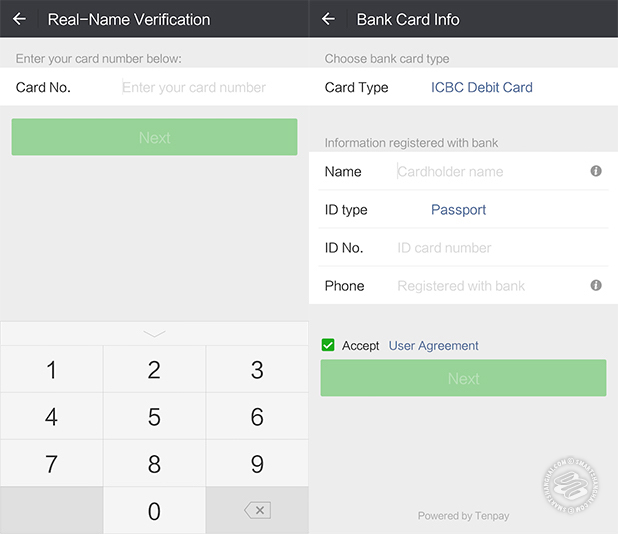Tap Next under the card number field

(154, 137)
